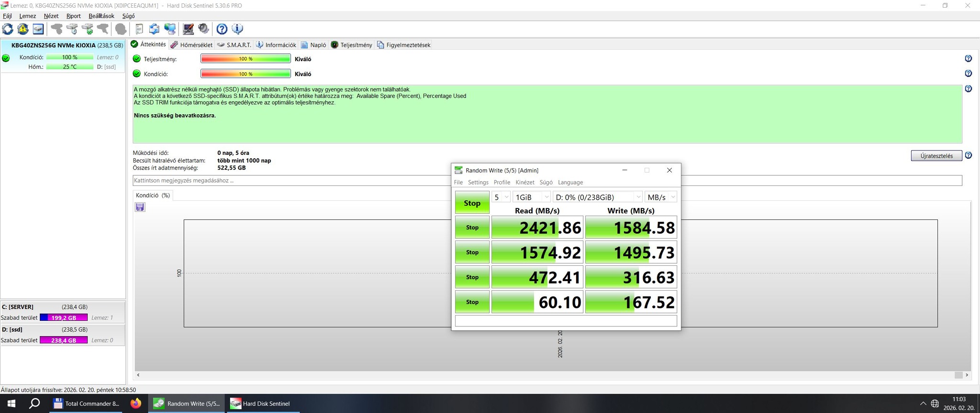Switch to the Teljesítmény tab
Screen dimensions: 980x413
(351, 45)
